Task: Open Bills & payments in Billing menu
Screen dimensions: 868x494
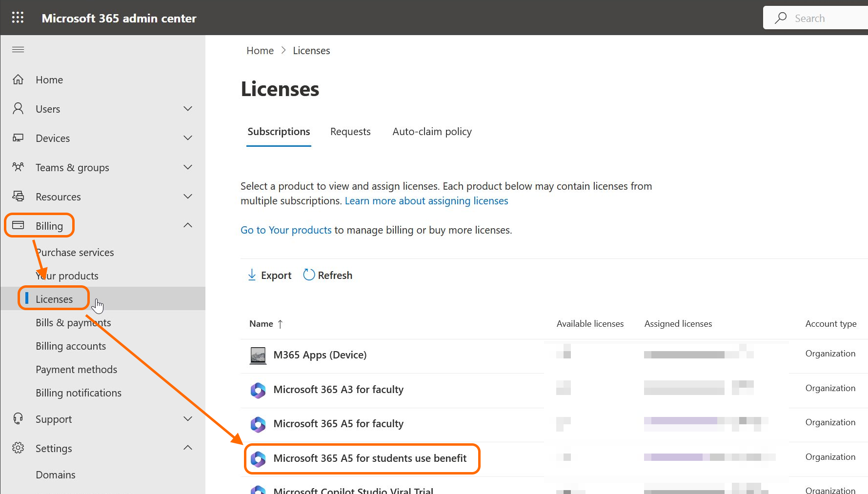Action: (x=73, y=323)
